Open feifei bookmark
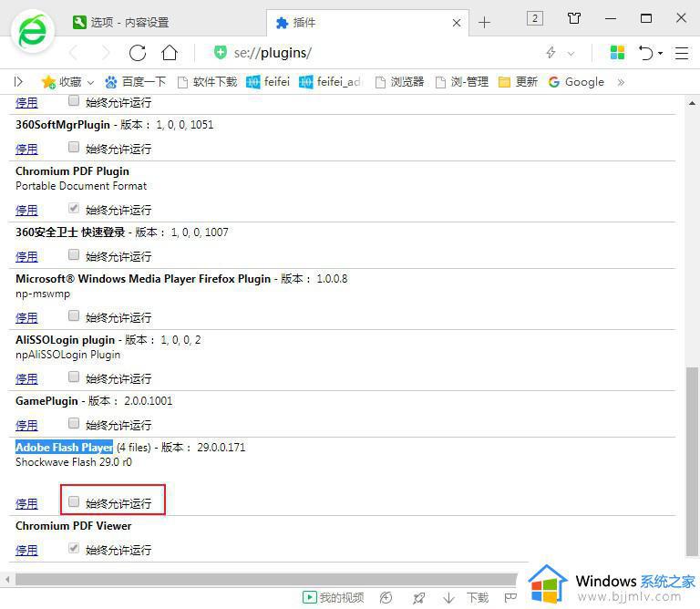Viewport: 700px width, 609px height. 268,82
